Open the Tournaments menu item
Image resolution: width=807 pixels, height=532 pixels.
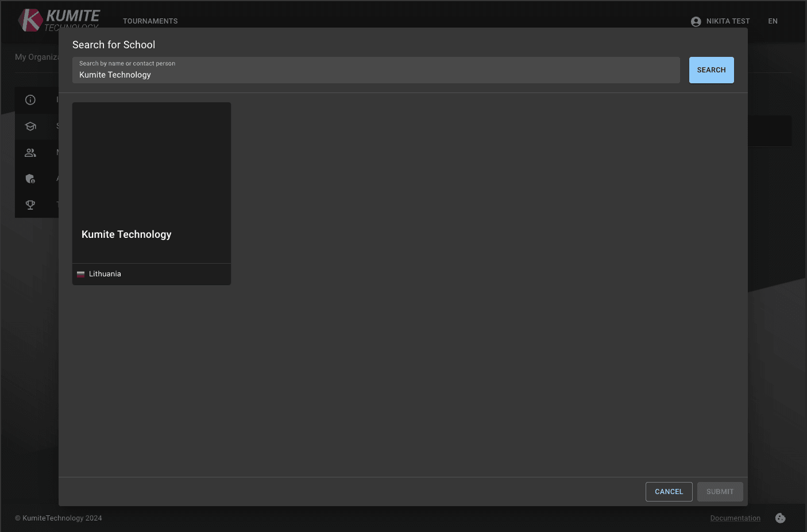pyautogui.click(x=150, y=21)
